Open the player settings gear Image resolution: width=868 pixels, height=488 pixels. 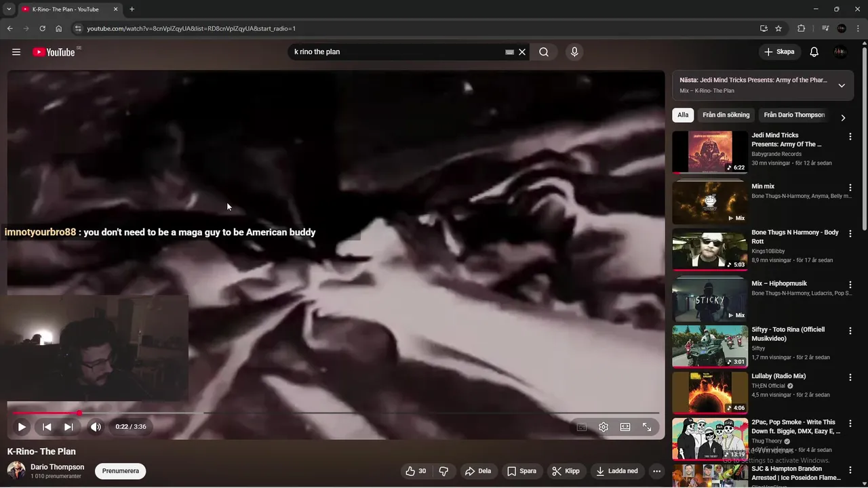pos(604,427)
